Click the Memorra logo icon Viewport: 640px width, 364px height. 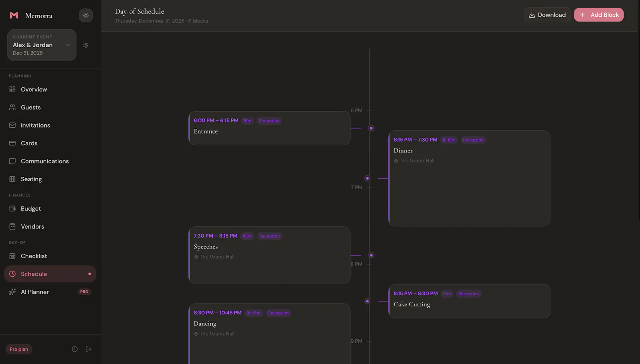click(14, 16)
